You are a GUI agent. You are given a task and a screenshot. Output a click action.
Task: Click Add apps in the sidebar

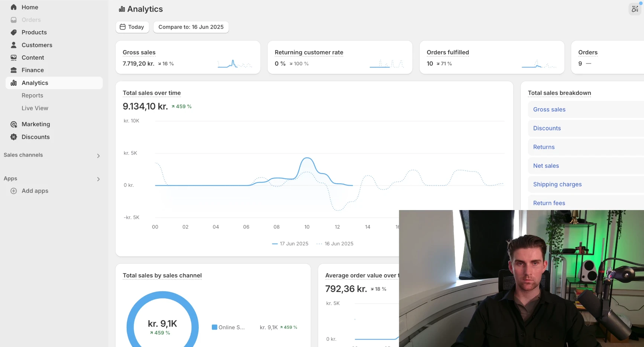click(x=35, y=191)
